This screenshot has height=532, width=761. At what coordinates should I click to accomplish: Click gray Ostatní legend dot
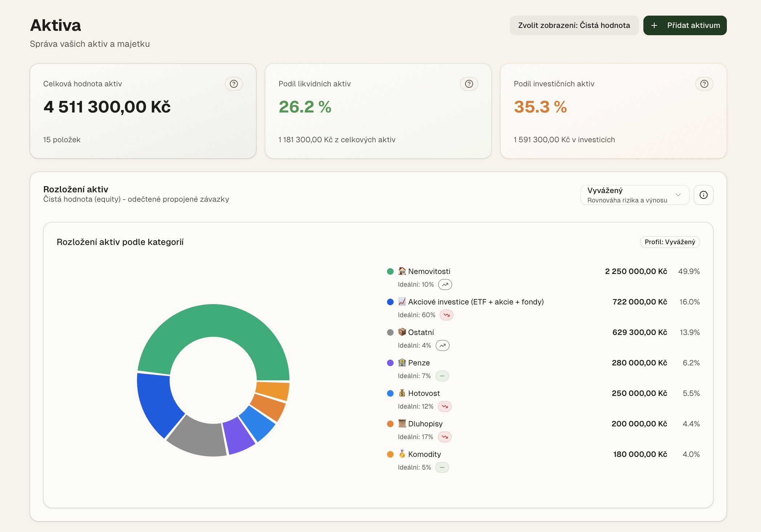390,332
